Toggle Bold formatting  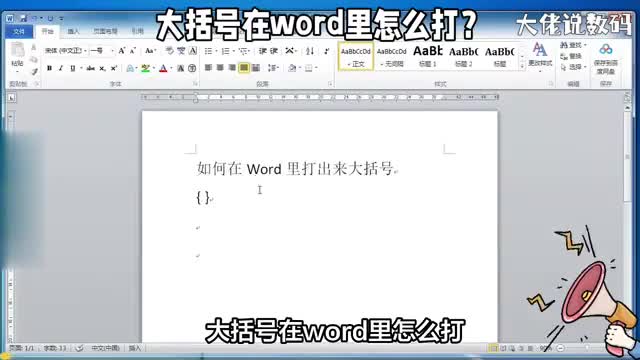[x=49, y=68]
